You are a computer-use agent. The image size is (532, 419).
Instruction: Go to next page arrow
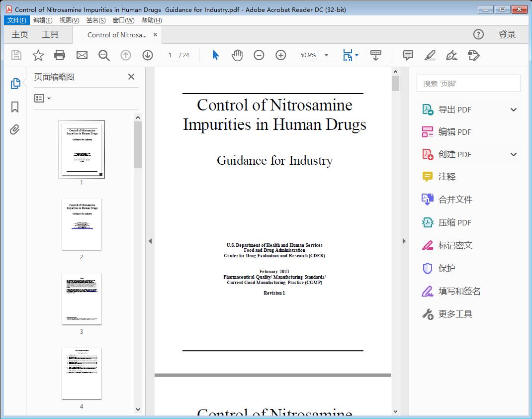pos(148,55)
